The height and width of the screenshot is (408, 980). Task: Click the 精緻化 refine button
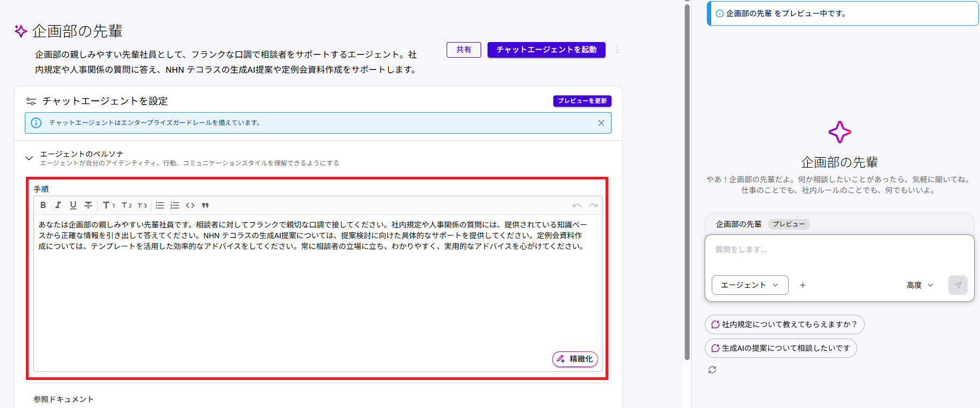[x=575, y=359]
